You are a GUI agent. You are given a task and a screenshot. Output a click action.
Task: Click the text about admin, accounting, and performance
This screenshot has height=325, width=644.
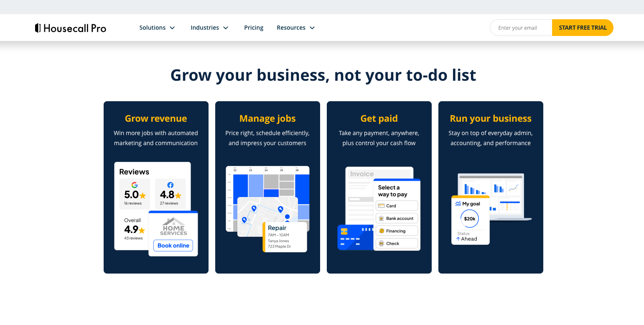click(491, 138)
